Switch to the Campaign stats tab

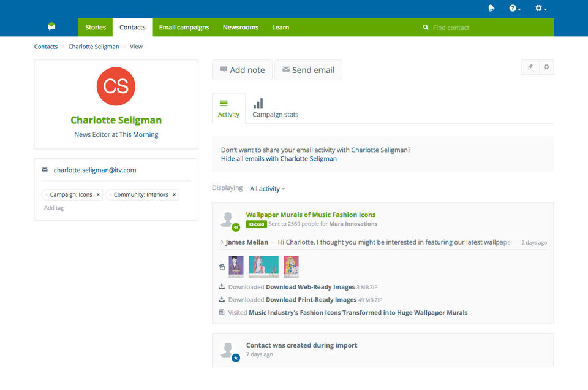(x=275, y=108)
